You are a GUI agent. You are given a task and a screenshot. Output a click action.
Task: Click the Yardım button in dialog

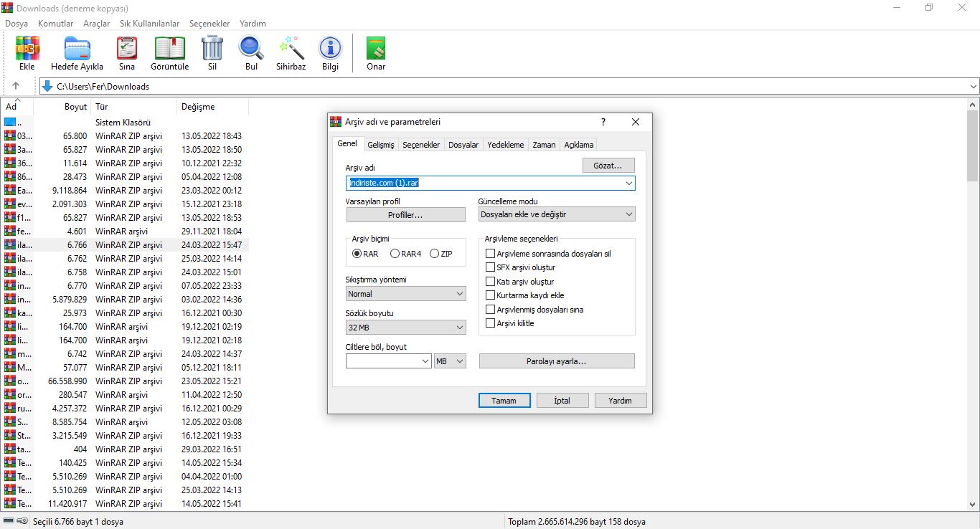(621, 401)
